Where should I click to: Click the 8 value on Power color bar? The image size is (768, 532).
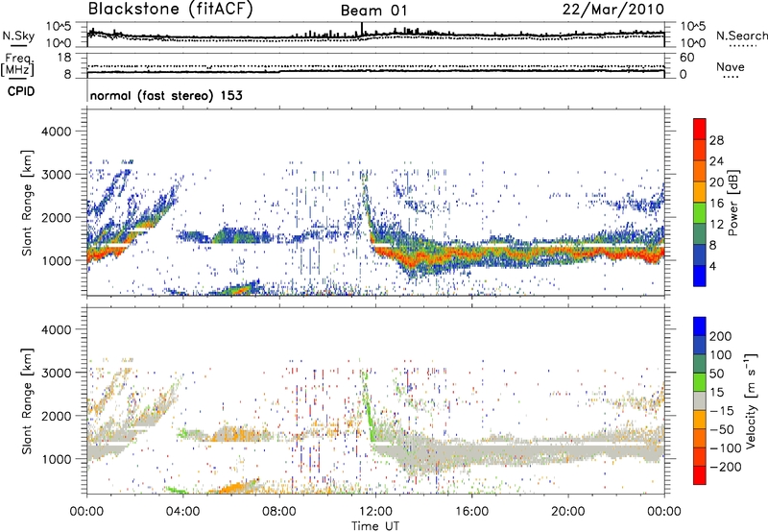(x=712, y=245)
